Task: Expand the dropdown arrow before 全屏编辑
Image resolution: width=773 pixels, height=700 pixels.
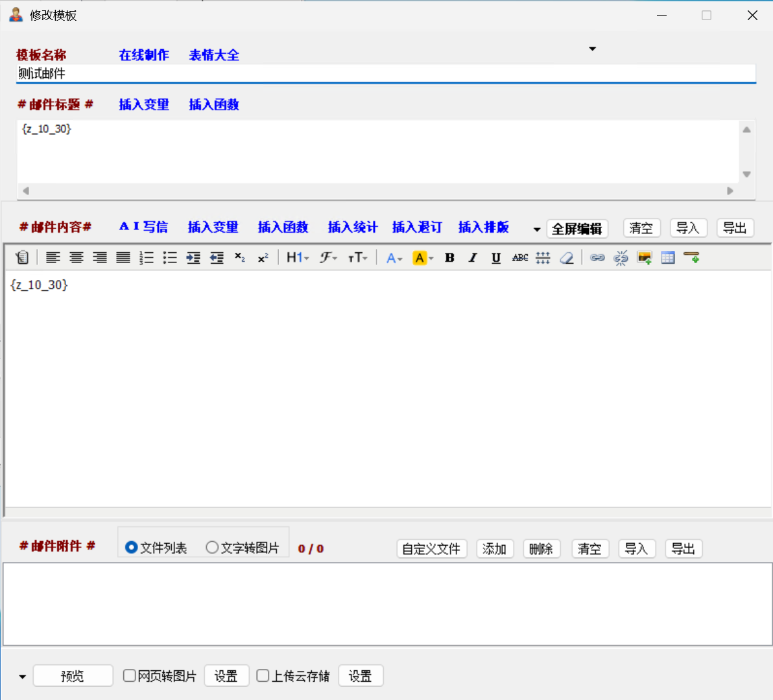Action: click(536, 229)
